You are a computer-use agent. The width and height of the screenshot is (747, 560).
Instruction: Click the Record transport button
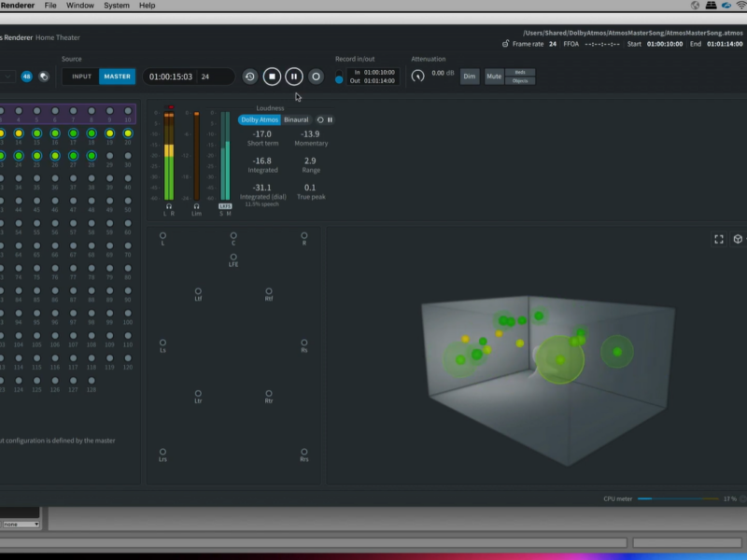[x=316, y=77]
